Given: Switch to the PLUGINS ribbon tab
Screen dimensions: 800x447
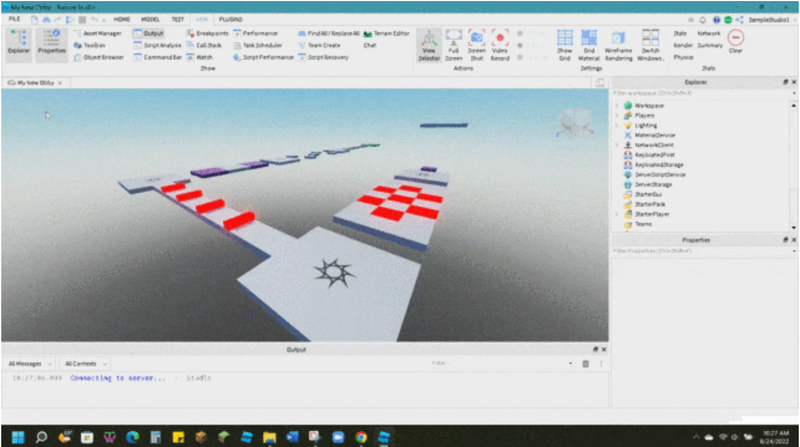Looking at the screenshot, I should 231,19.
